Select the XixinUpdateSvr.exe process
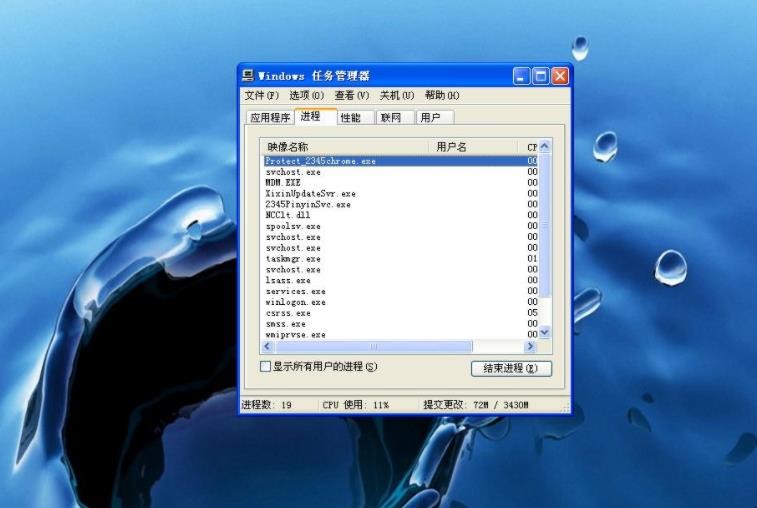This screenshot has height=508, width=757. 401,194
